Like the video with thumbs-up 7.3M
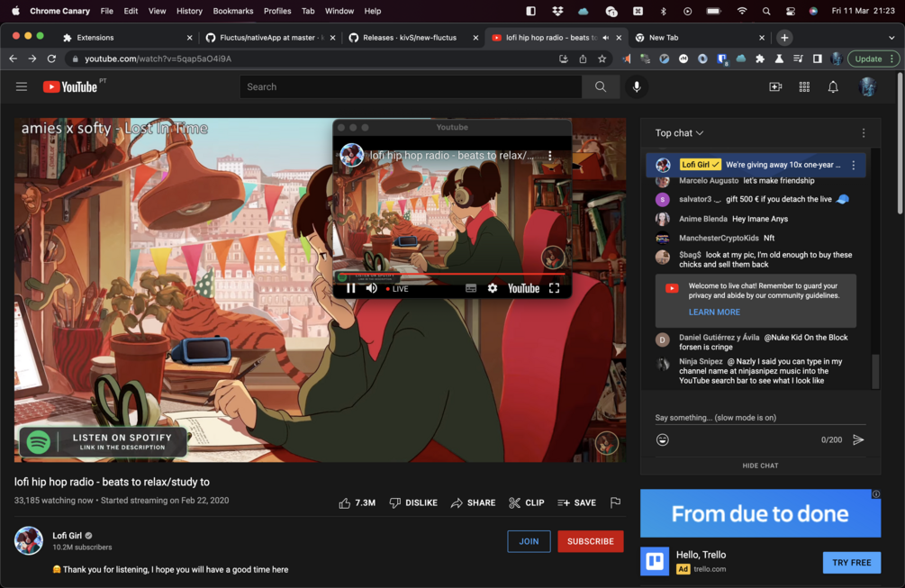905x588 pixels. pos(357,503)
